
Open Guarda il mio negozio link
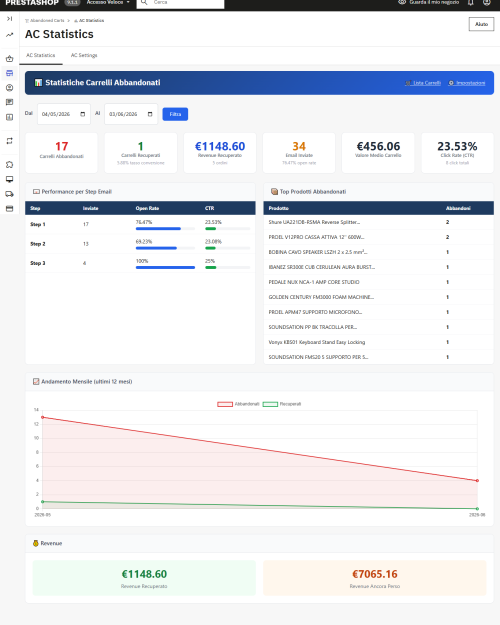429,2
